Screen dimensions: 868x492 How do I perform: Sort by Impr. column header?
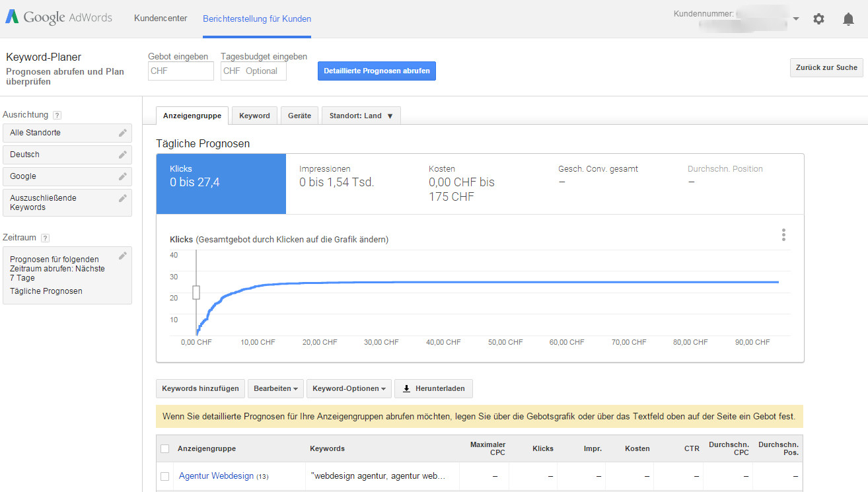(x=593, y=448)
